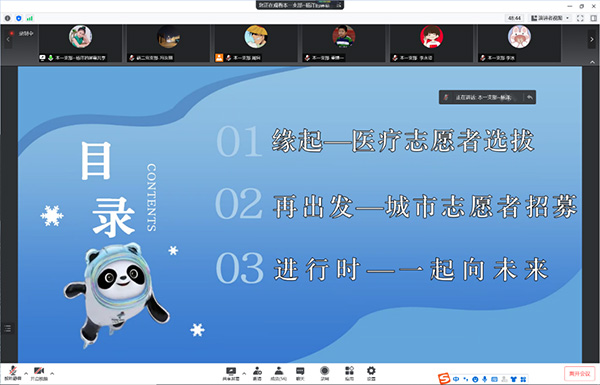Open Sogou soft keyboard icon
The image size is (600, 385).
494,379
